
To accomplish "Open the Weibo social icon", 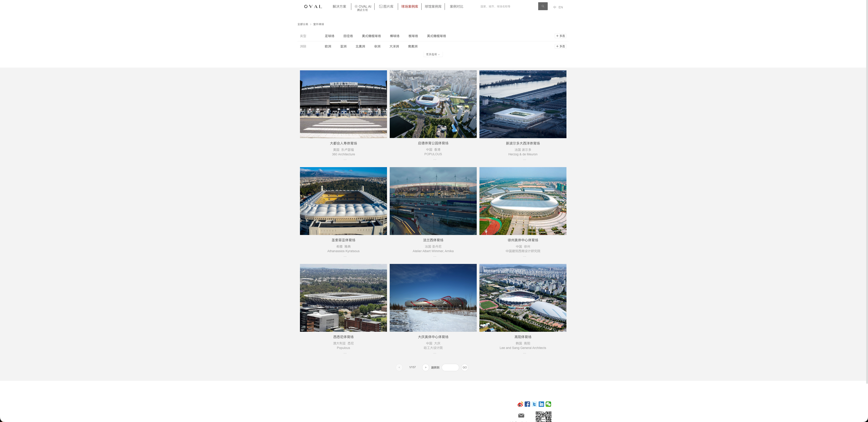I will (x=520, y=404).
